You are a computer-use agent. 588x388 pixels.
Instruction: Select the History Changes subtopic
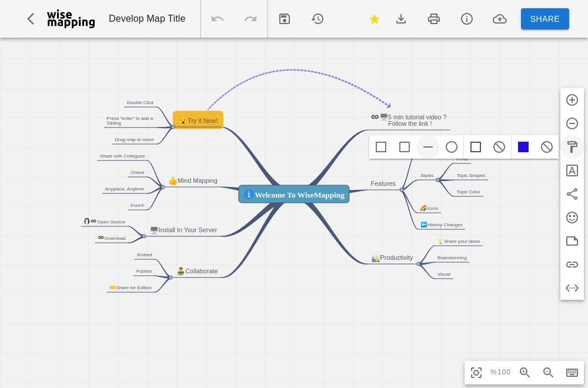click(x=442, y=225)
